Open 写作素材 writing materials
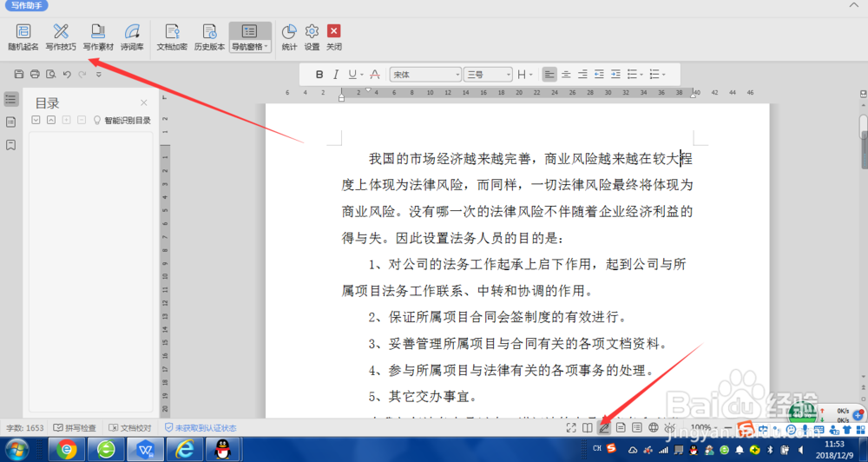The image size is (868, 462). click(98, 37)
